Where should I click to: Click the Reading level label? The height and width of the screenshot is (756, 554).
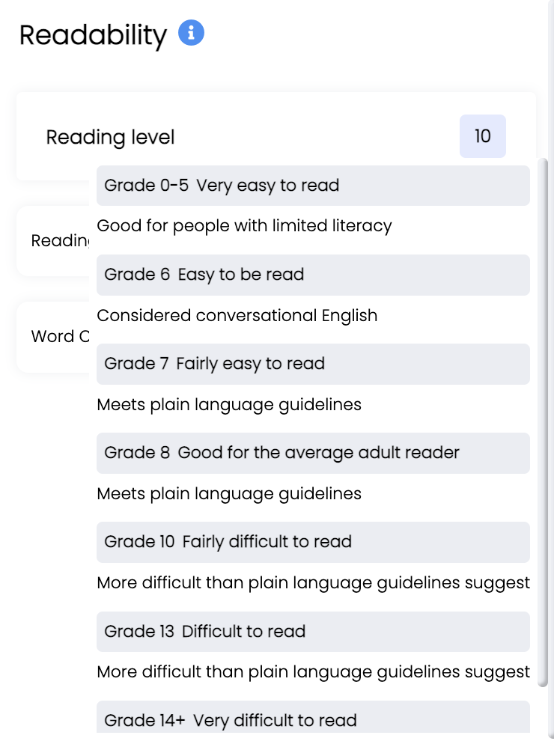tap(110, 138)
